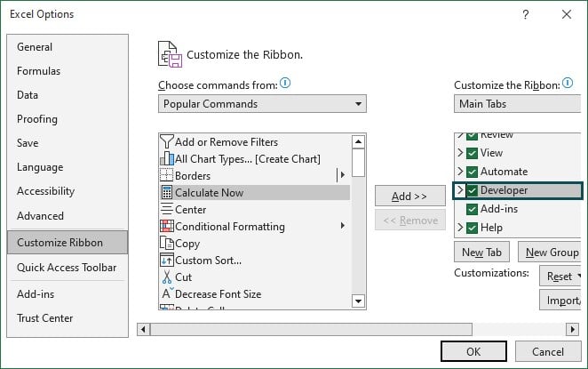Click commands list scroll up arrow
This screenshot has height=369, width=588.
[358, 141]
